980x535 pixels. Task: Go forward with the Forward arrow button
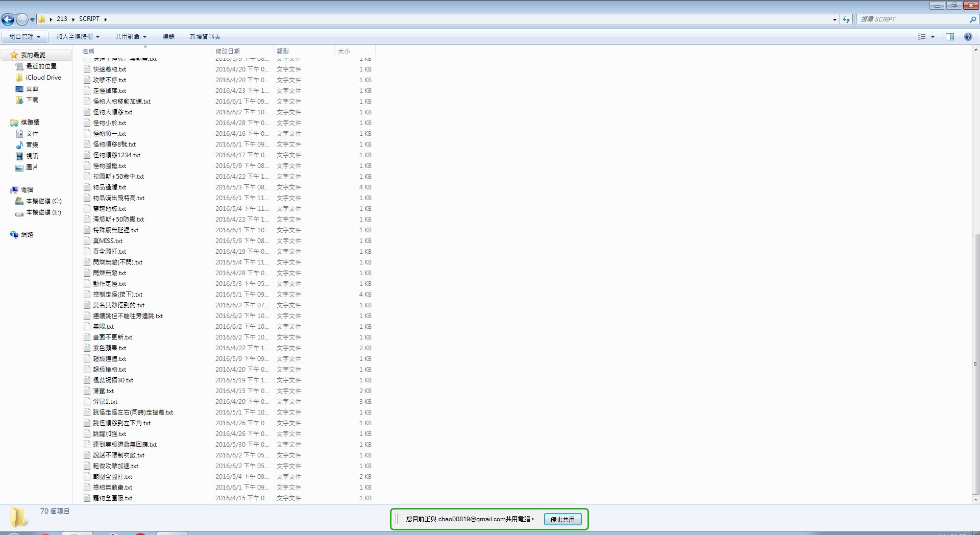22,19
